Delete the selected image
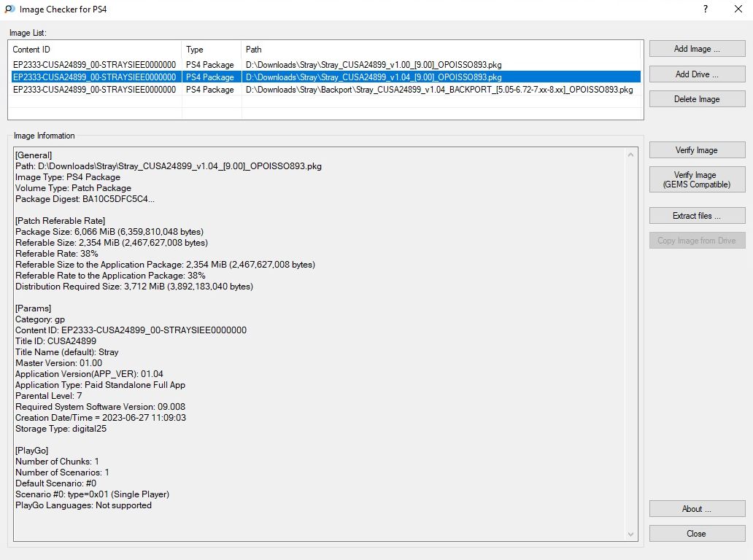 [x=697, y=99]
